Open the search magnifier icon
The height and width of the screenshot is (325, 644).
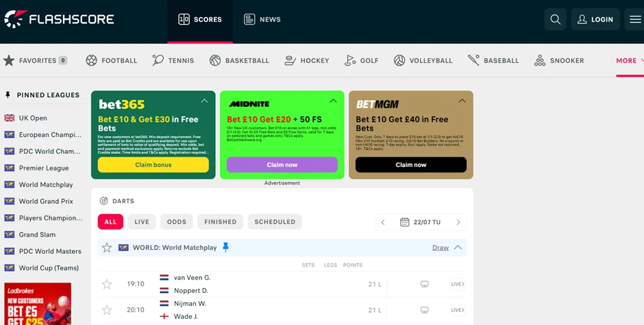(556, 19)
